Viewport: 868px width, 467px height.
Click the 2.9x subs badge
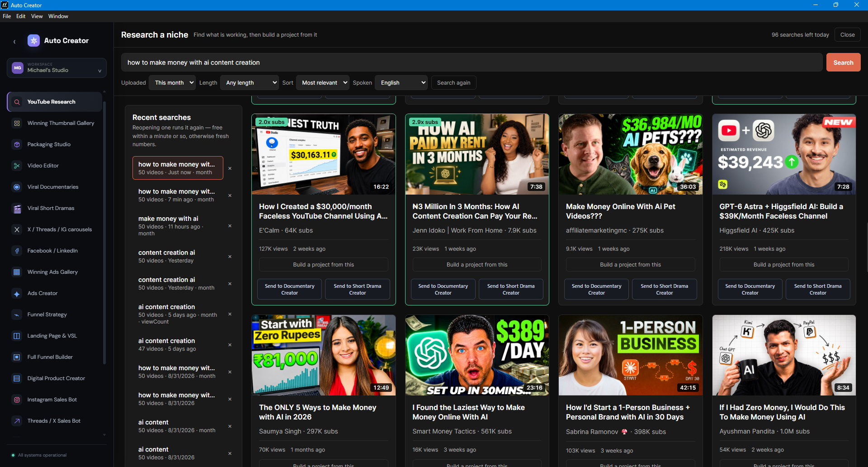(425, 122)
